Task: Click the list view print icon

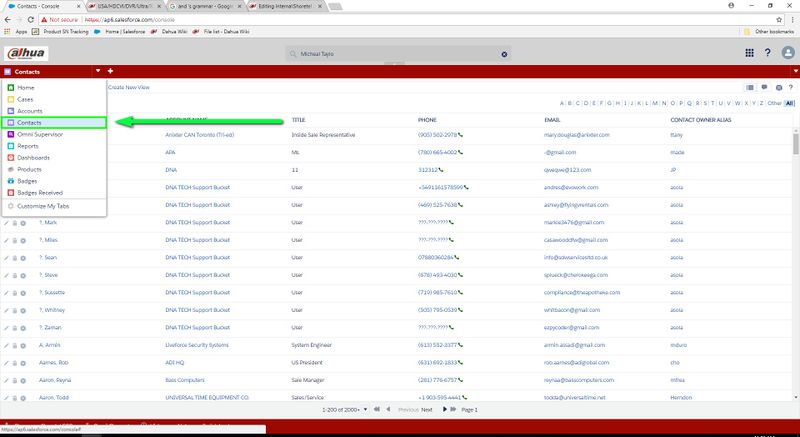Action: (779, 88)
